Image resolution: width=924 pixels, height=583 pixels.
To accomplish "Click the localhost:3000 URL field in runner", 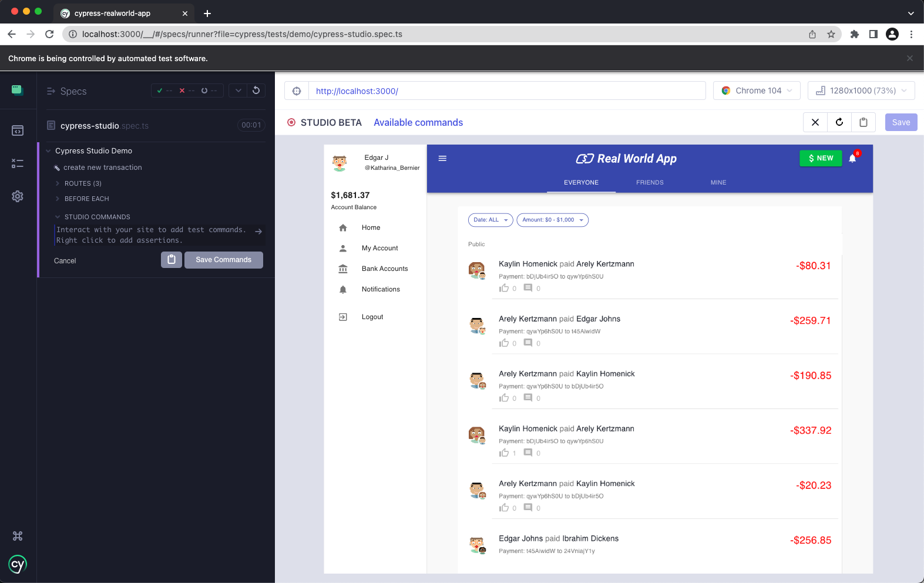I will click(506, 91).
